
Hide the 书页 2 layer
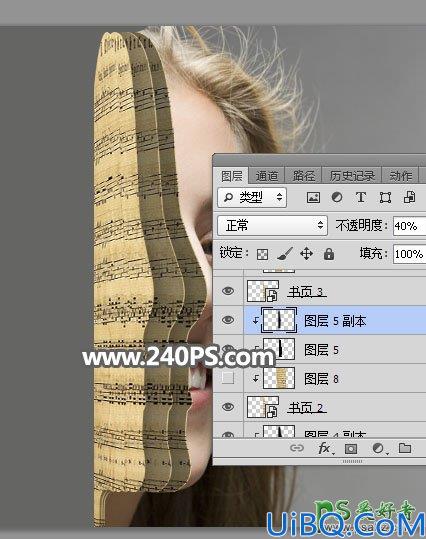[228, 407]
